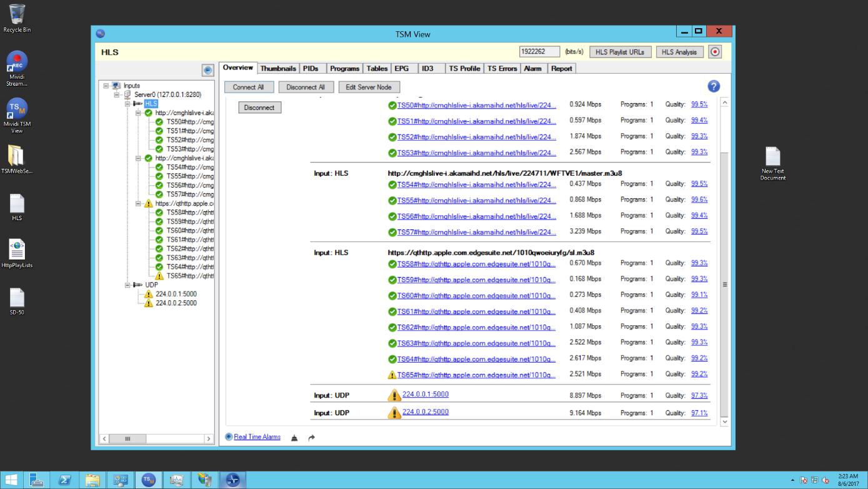
Task: Open the HttpPlayLists desktop file icon
Action: 17,250
